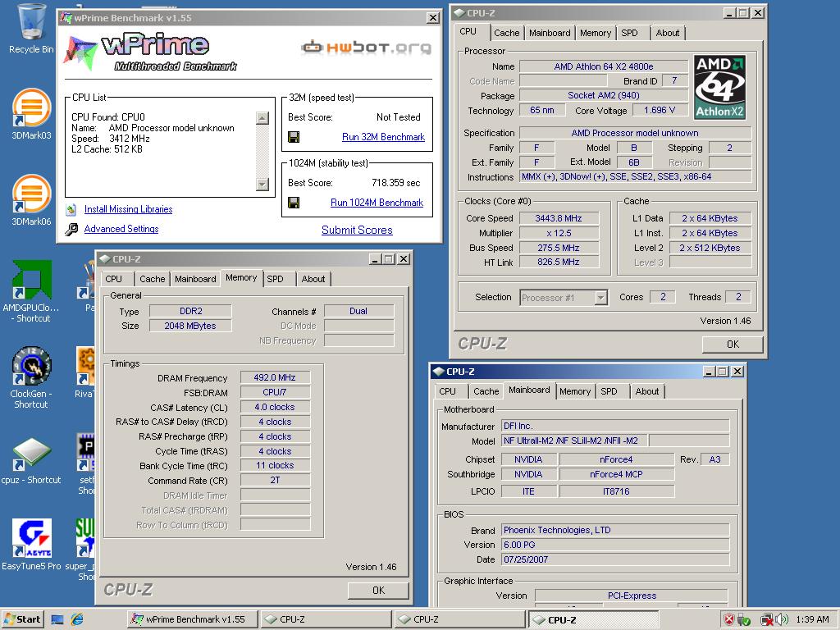Click Submit Scores link
This screenshot has height=630, width=840.
357,231
